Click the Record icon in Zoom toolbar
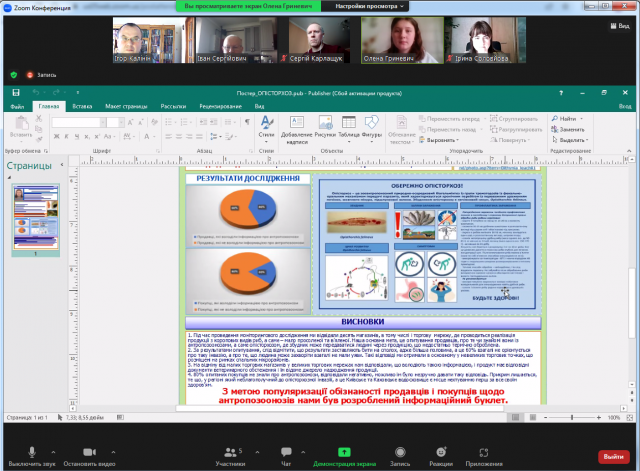 click(400, 450)
